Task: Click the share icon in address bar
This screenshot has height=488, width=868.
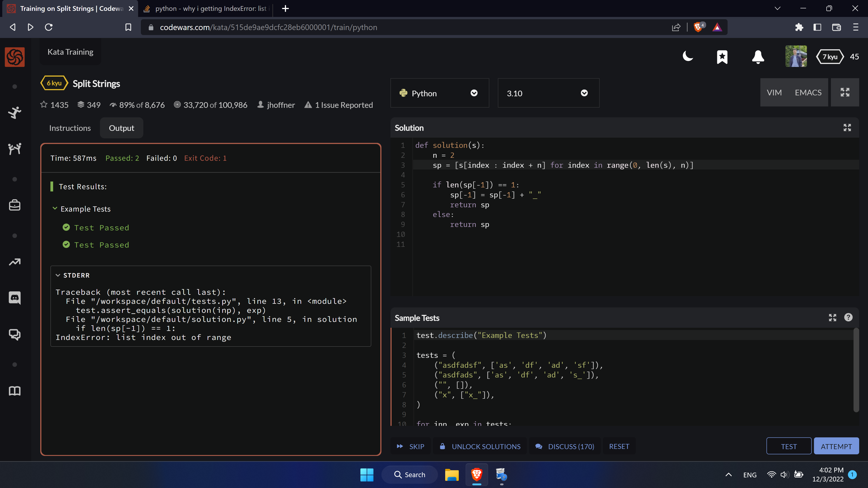Action: [676, 27]
